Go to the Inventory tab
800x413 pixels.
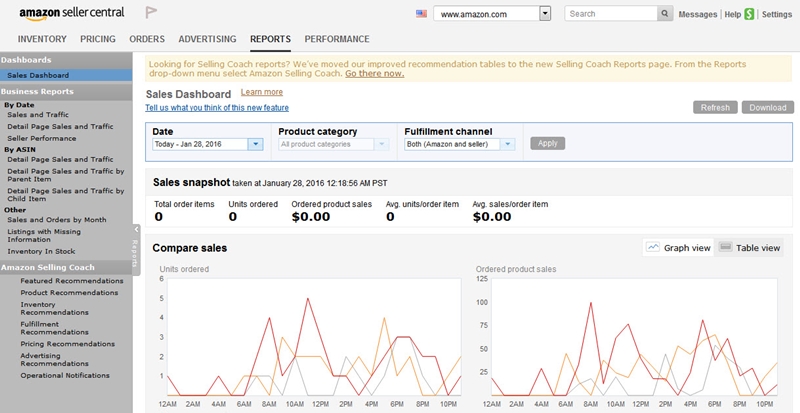pos(43,39)
